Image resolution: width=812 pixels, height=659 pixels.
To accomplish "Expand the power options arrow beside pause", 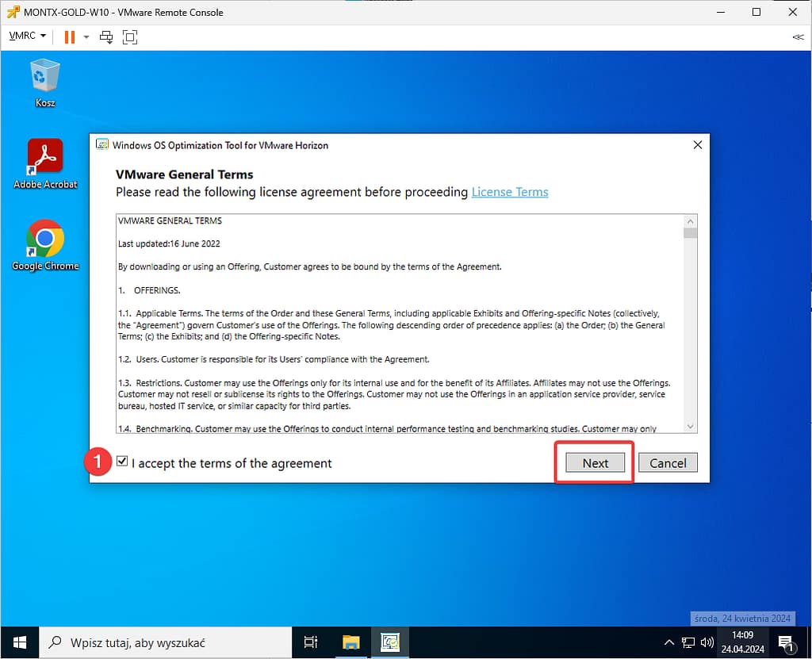I will pos(86,36).
